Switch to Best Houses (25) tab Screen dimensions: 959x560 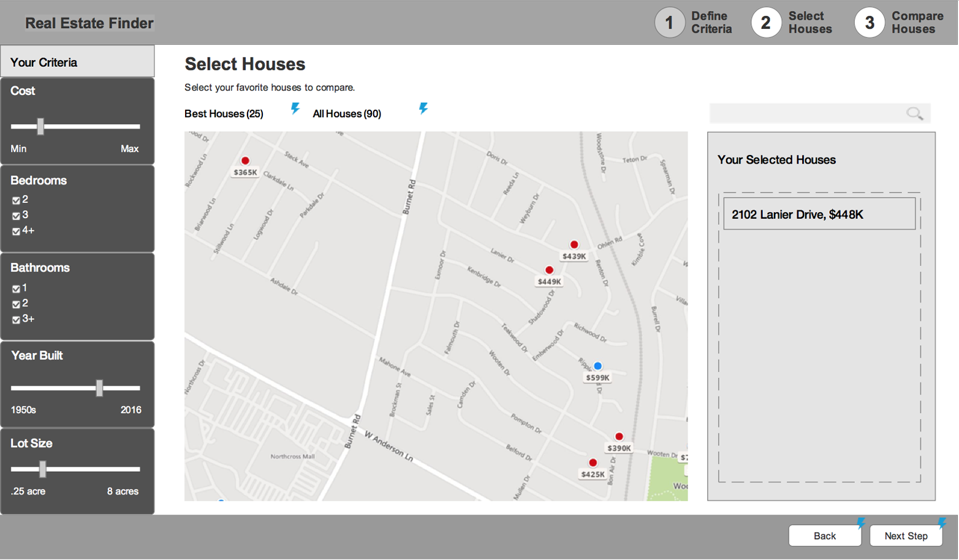pos(224,114)
